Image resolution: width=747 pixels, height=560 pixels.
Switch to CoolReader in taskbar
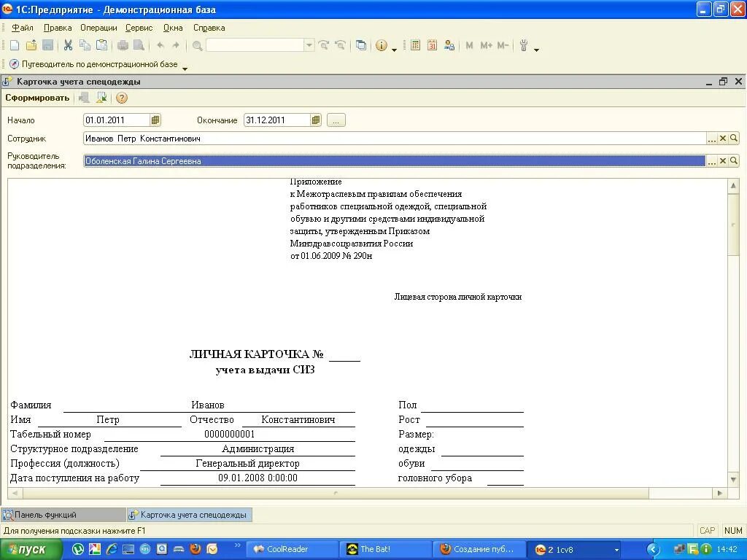[x=292, y=549]
